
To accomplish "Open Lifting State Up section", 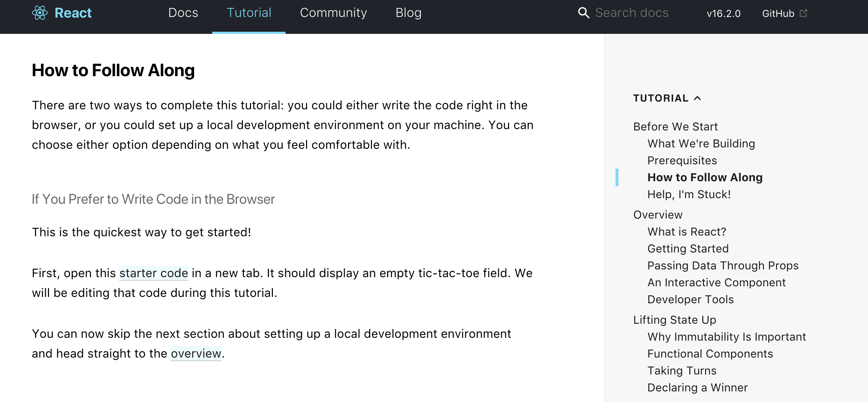I will tap(674, 320).
